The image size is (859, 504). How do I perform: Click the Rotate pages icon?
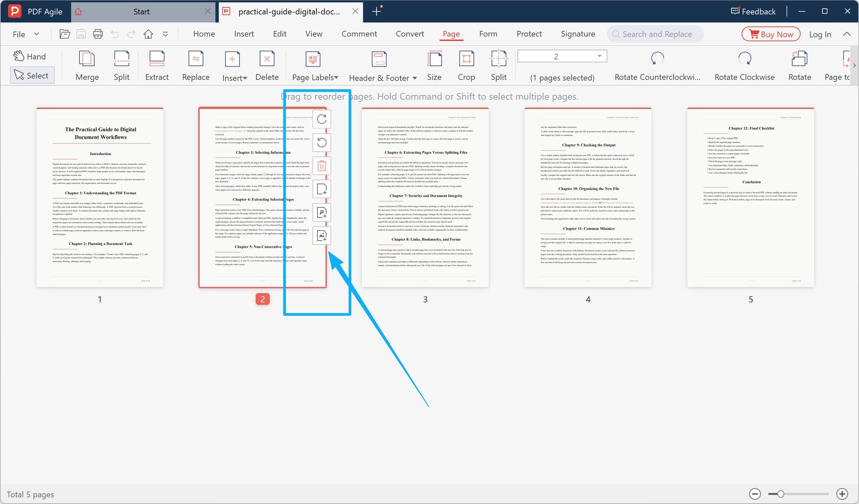[x=799, y=59]
